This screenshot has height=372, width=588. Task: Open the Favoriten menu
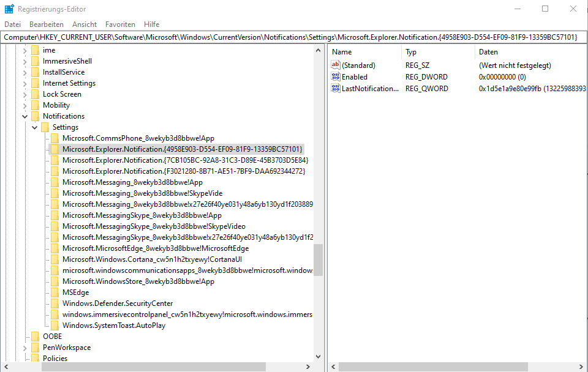[120, 24]
